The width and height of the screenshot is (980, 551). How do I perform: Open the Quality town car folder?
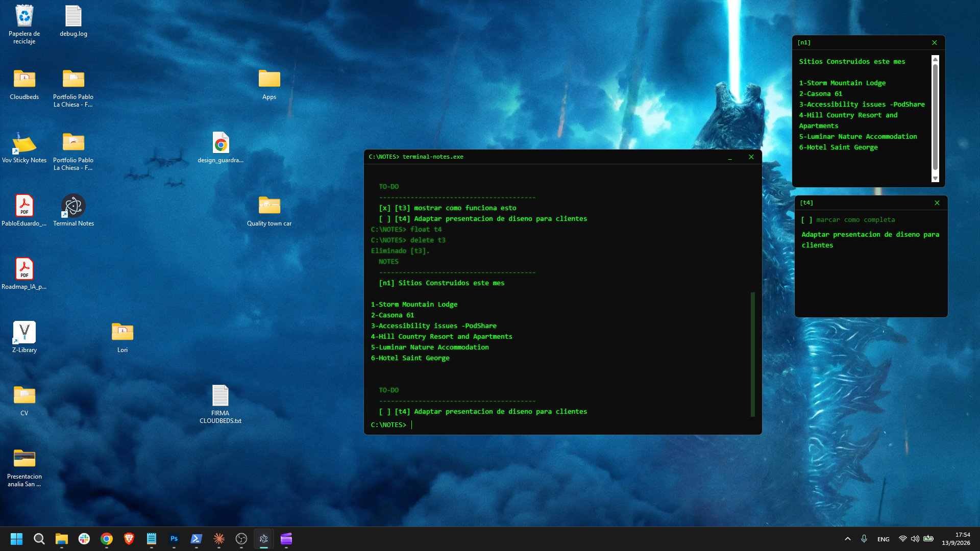point(269,211)
